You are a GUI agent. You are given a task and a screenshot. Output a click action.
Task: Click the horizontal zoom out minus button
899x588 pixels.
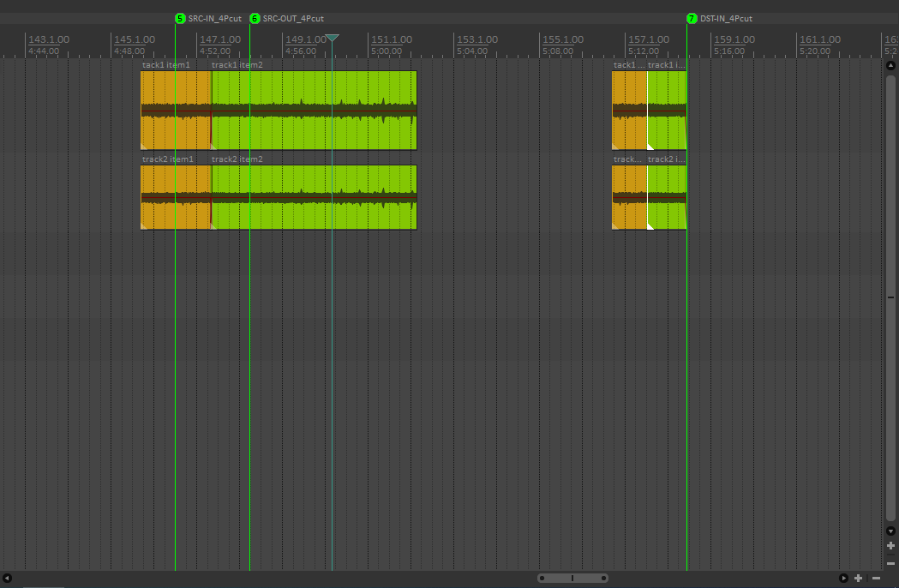(876, 579)
